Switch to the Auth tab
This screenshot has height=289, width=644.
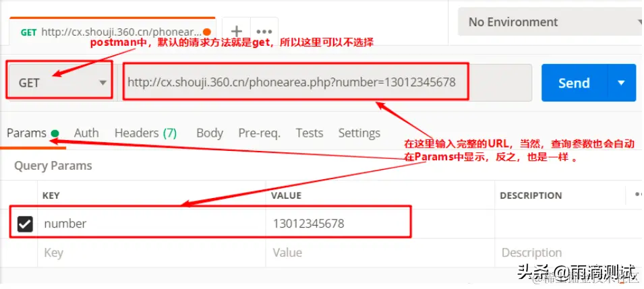pyautogui.click(x=86, y=133)
